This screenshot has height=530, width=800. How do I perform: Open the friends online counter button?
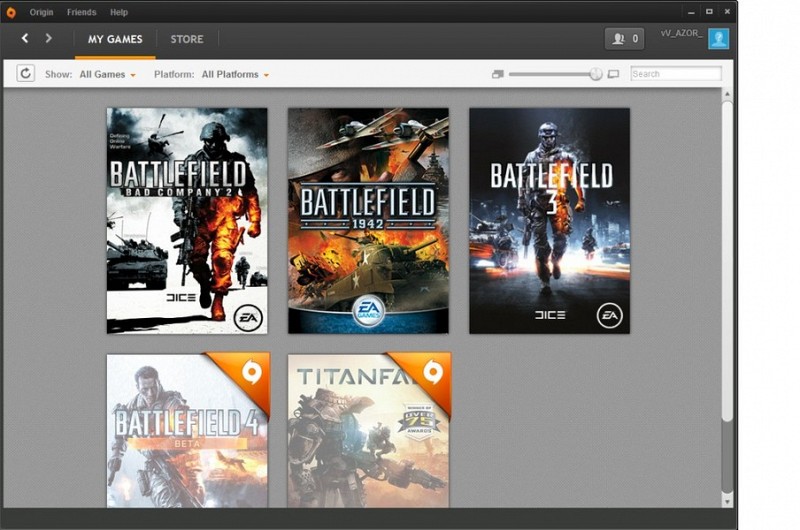tap(624, 39)
